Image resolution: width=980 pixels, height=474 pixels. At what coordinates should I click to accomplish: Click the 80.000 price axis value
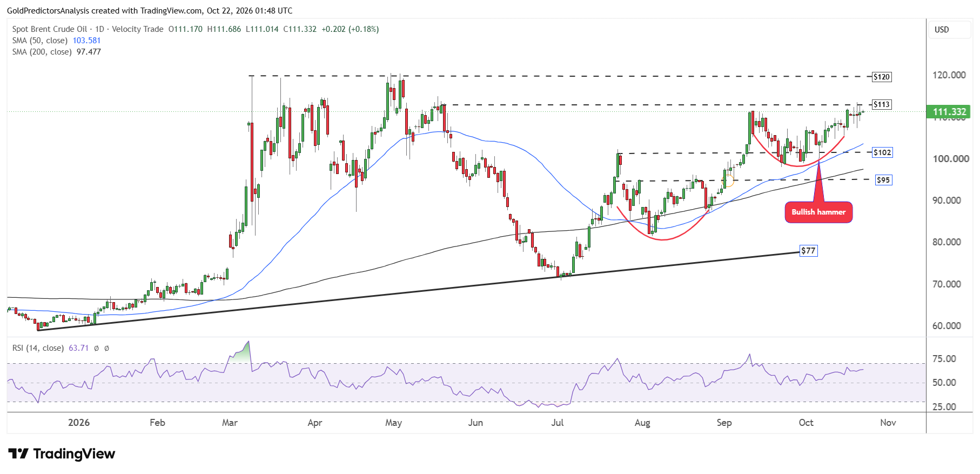click(x=947, y=242)
